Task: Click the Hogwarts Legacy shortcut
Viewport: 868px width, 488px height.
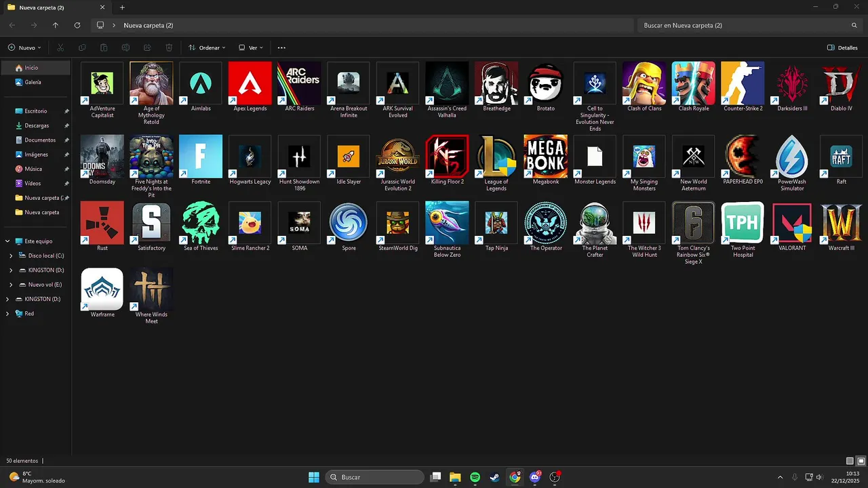Action: (250, 157)
